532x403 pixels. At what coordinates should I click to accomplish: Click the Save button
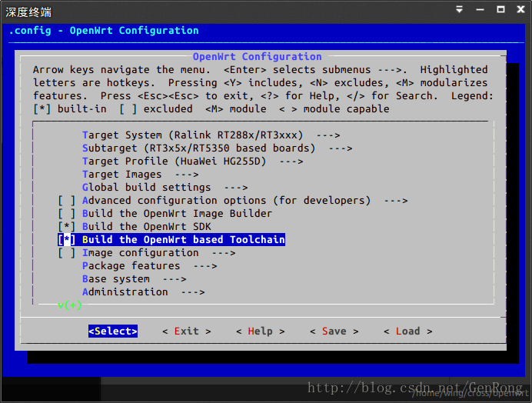(x=334, y=331)
